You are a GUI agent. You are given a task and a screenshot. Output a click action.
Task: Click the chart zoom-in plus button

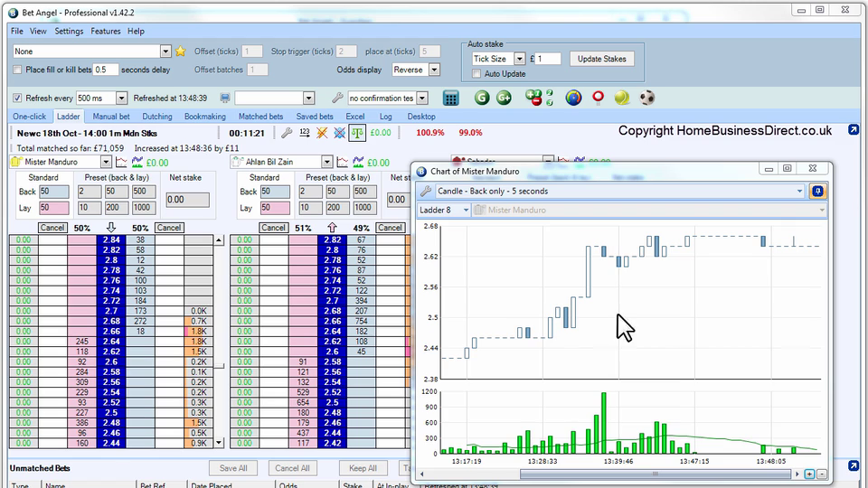point(809,474)
